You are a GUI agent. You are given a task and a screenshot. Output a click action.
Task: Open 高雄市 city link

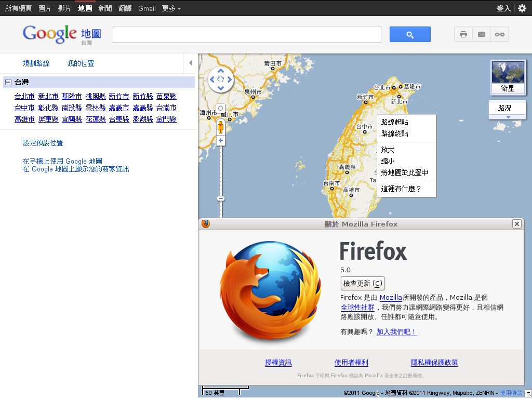tap(24, 119)
